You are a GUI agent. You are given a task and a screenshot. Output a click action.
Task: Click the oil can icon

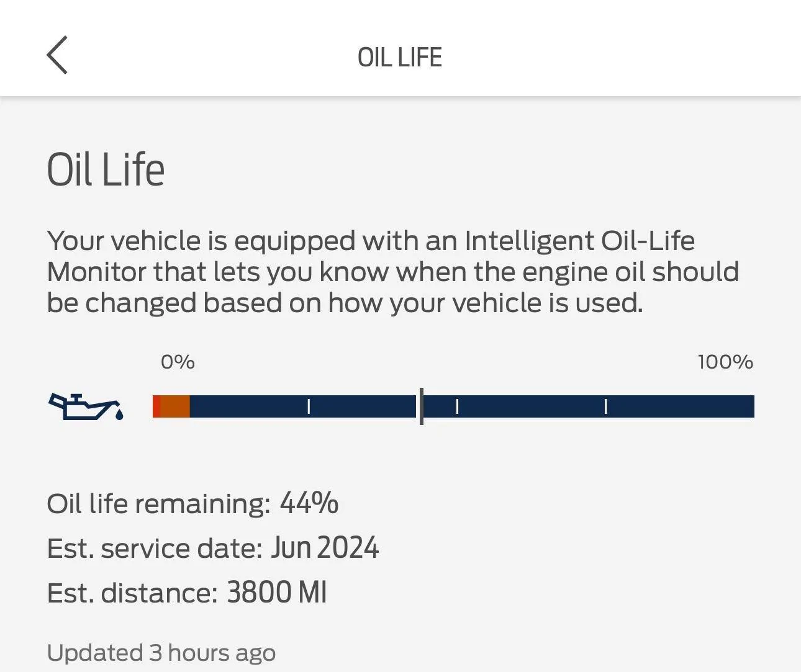86,406
